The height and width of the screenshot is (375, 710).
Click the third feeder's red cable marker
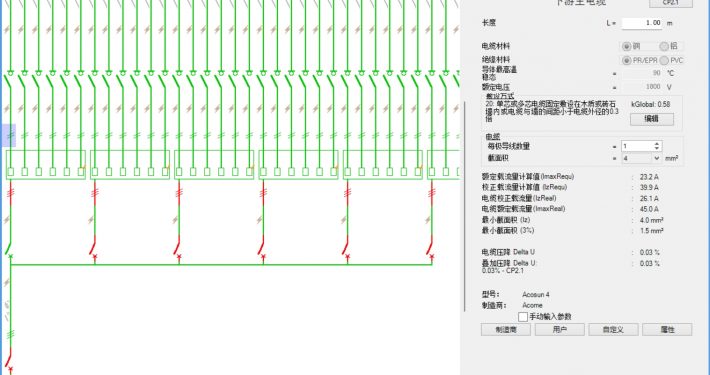179,192
